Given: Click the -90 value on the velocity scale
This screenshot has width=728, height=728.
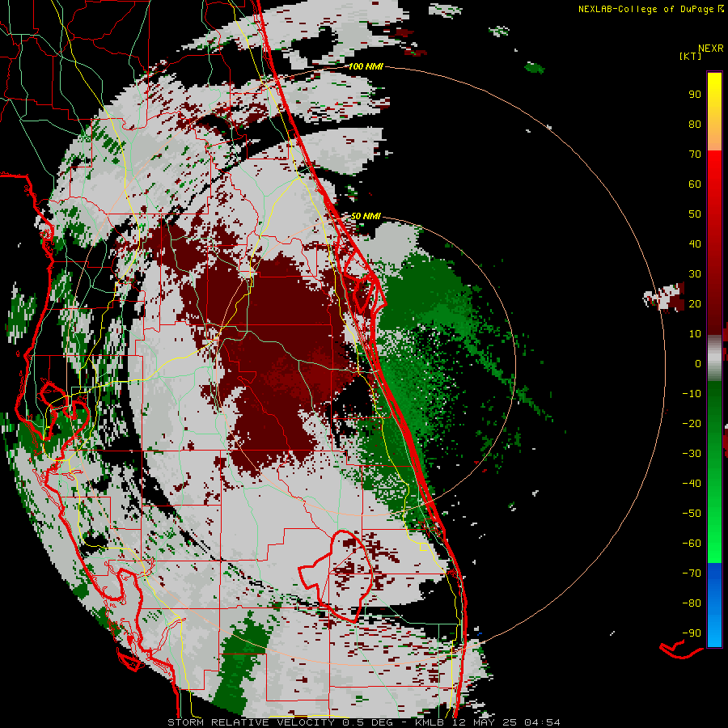Looking at the screenshot, I should point(692,633).
